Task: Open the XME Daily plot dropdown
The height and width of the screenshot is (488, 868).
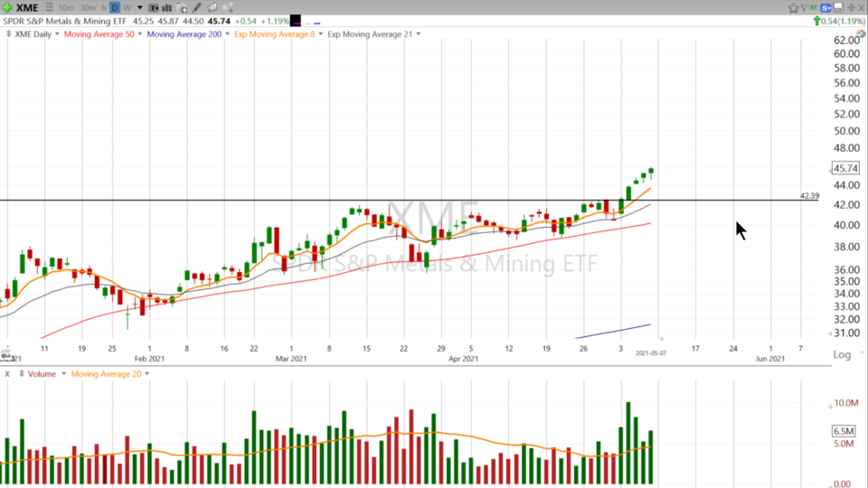Action: [x=57, y=33]
